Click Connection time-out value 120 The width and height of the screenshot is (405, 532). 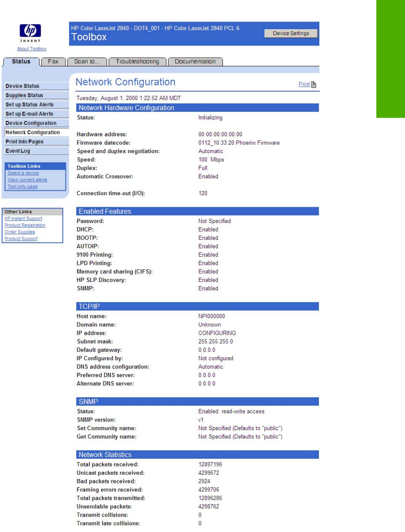(203, 193)
